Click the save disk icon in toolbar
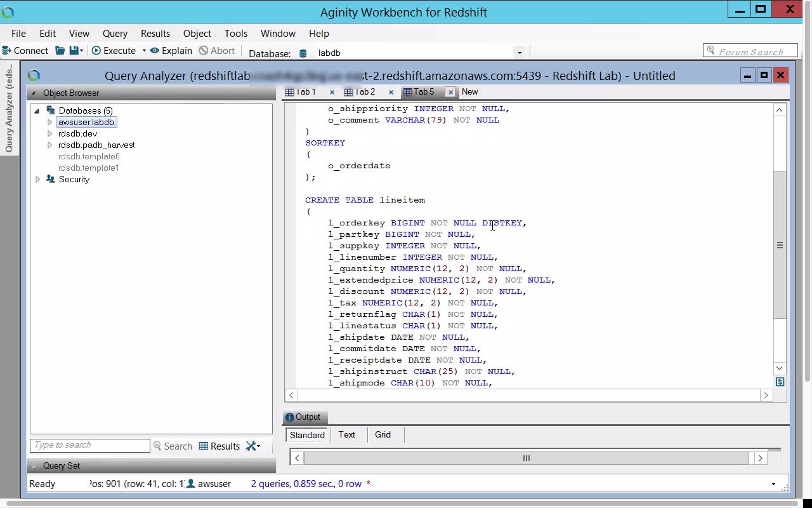812x508 pixels. click(x=74, y=51)
